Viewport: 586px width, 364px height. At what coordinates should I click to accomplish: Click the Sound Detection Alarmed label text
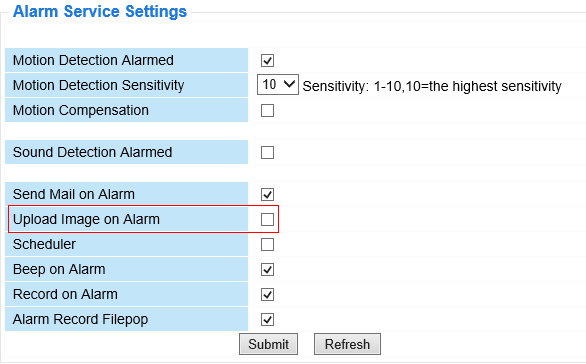(x=92, y=152)
